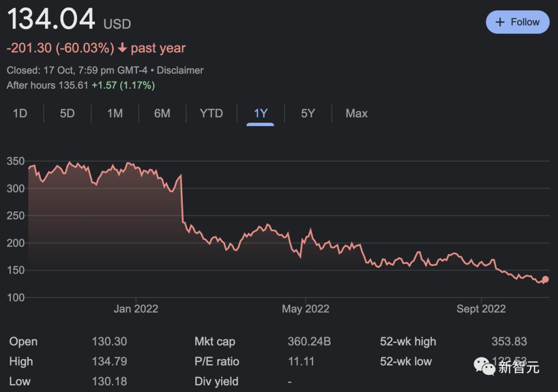Click the Sept 2022 axis label
This screenshot has height=392, width=558.
[481, 309]
